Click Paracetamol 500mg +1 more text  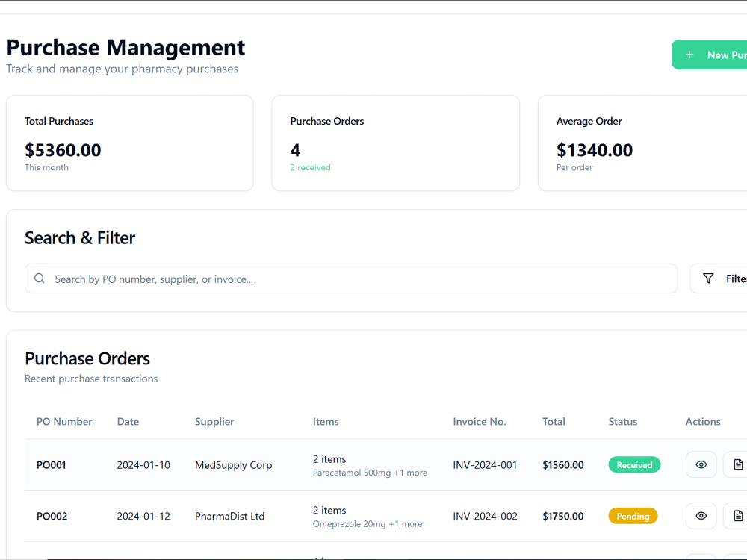click(x=371, y=473)
